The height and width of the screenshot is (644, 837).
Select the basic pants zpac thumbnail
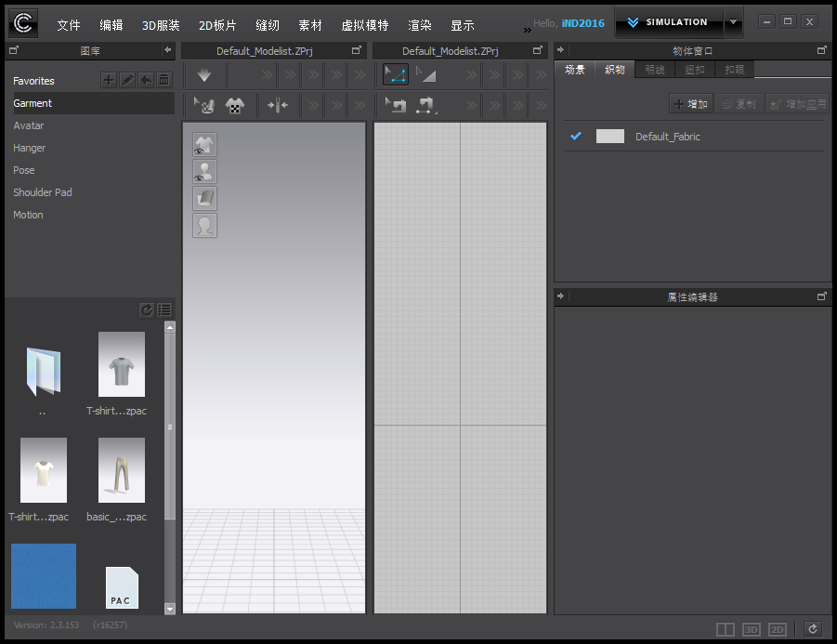121,470
